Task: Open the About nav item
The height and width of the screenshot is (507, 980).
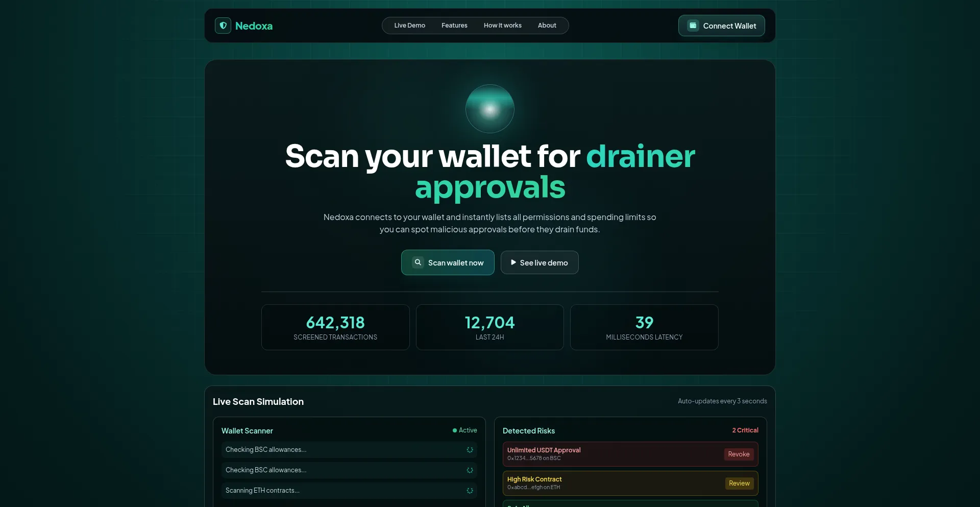Action: [547, 26]
